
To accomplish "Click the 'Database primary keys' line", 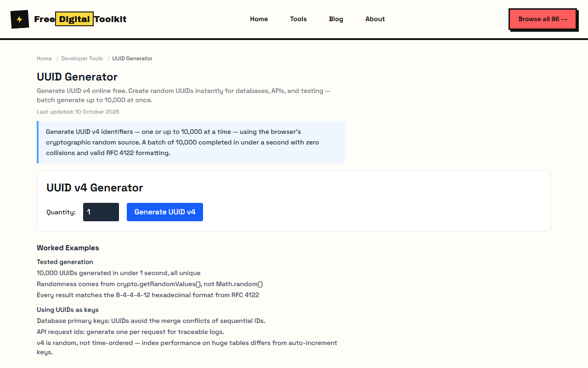I will tap(151, 321).
